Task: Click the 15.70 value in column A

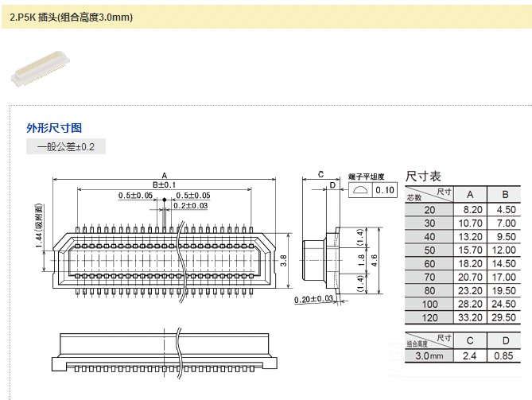Action: 470,250
